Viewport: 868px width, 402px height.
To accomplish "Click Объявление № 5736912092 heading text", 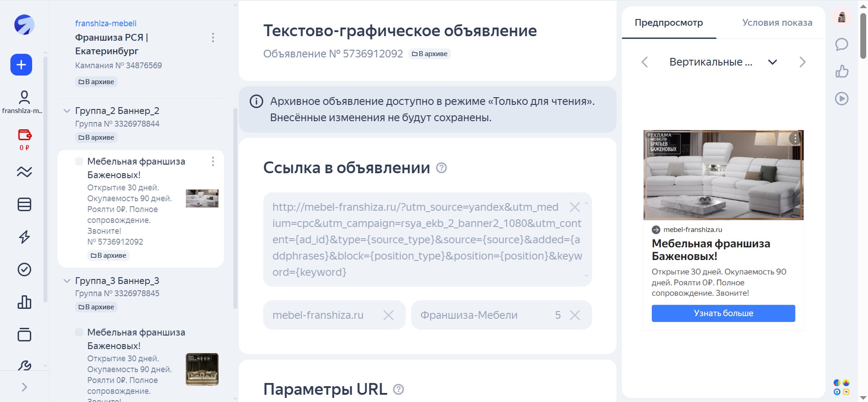I will (333, 54).
